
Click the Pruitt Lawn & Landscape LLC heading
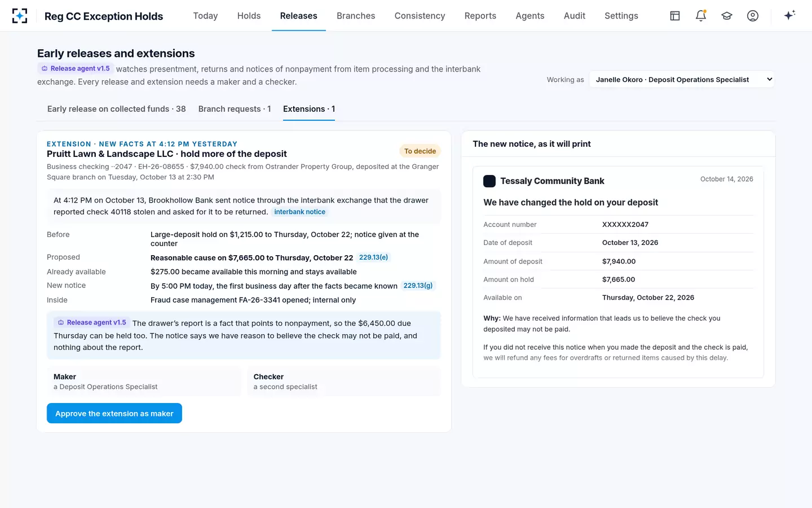point(167,154)
